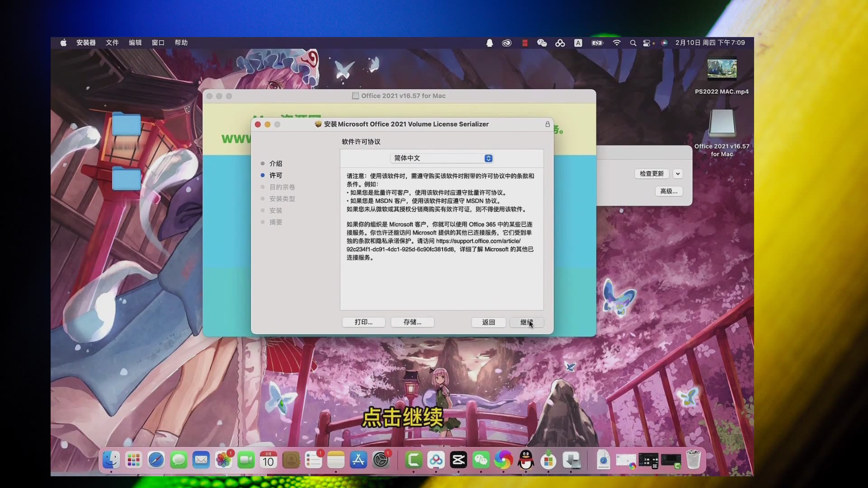
Task: Open Mail from the Dock
Action: tap(201, 460)
